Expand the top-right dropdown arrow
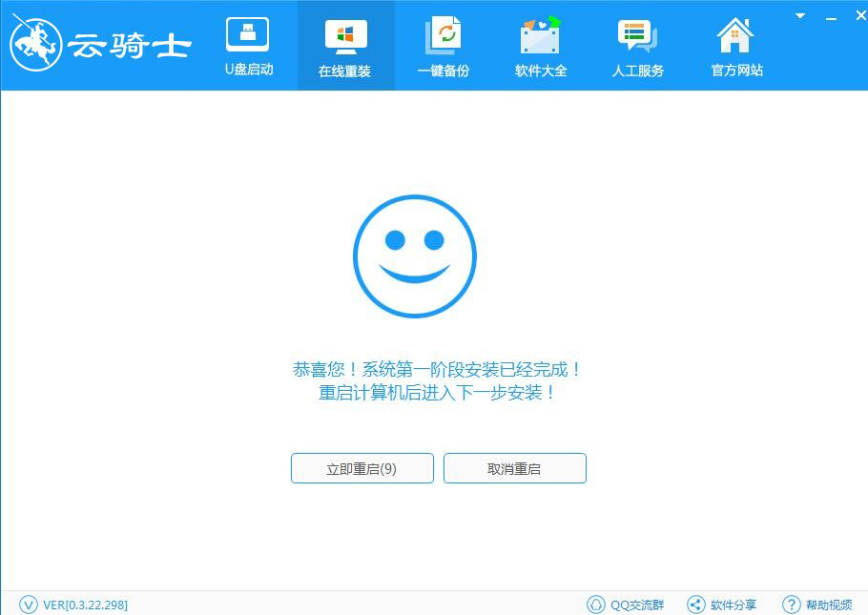Viewport: 868px width, 615px height. point(799,15)
